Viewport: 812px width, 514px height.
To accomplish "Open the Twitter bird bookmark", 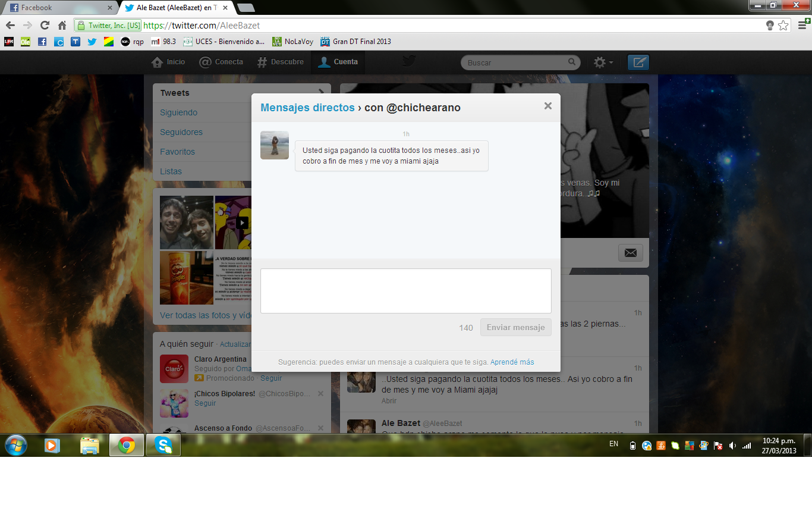I will tap(92, 42).
